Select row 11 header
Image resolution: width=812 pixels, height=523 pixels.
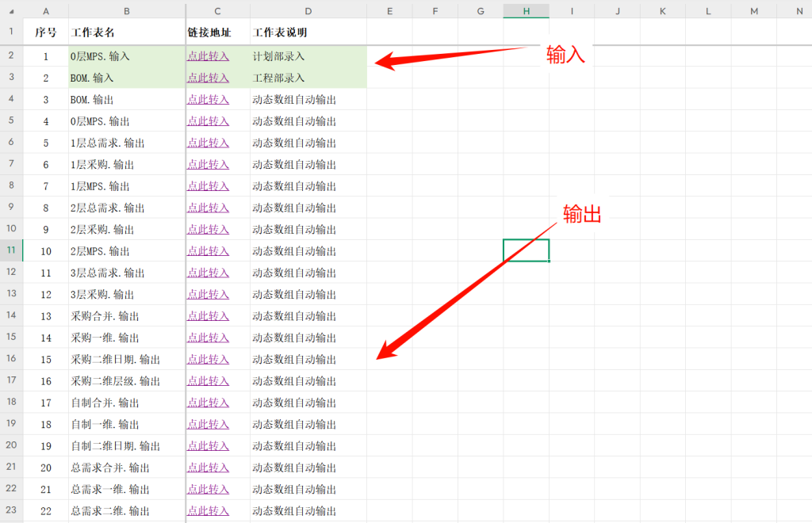tap(11, 250)
